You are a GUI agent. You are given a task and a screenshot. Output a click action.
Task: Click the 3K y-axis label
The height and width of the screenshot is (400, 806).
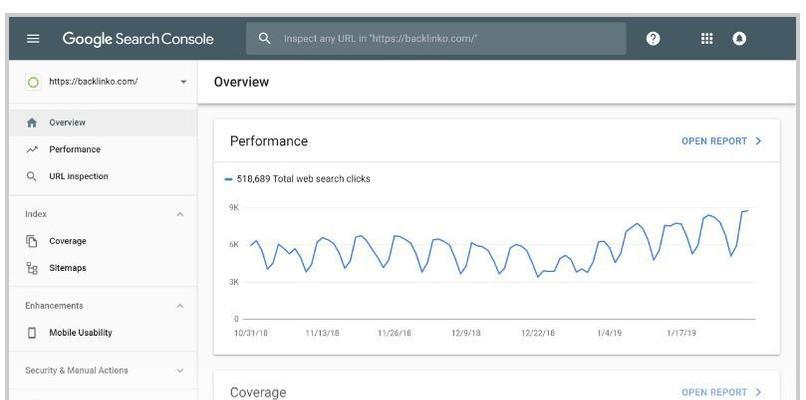click(234, 282)
